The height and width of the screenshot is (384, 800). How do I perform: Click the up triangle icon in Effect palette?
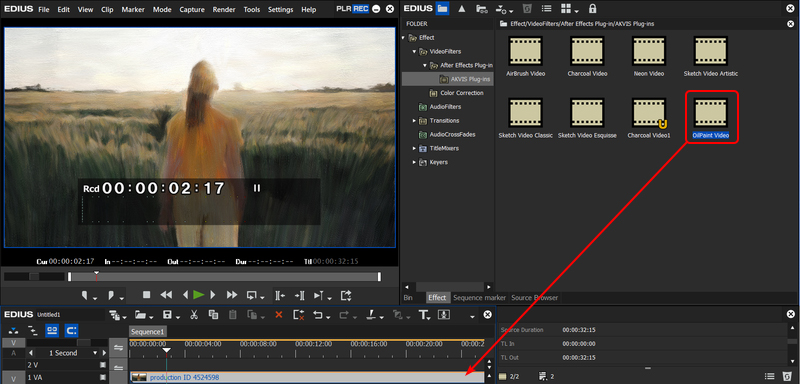coord(461,8)
